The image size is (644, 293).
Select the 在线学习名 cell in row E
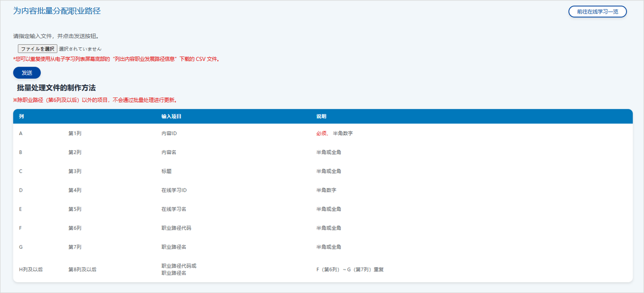pos(174,209)
